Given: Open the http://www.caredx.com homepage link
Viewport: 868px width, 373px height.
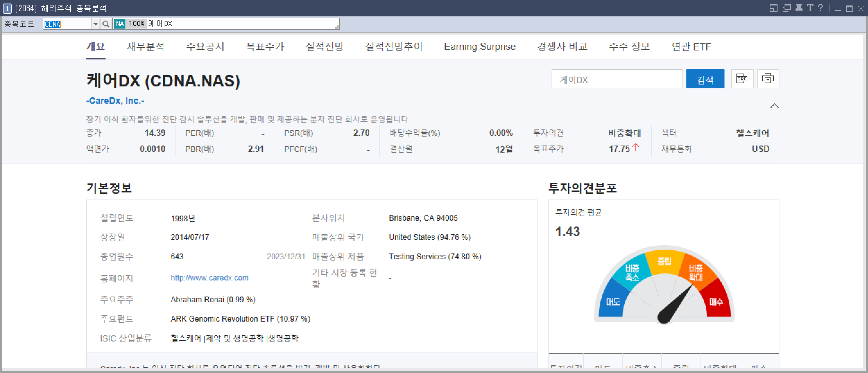Looking at the screenshot, I should tap(209, 278).
